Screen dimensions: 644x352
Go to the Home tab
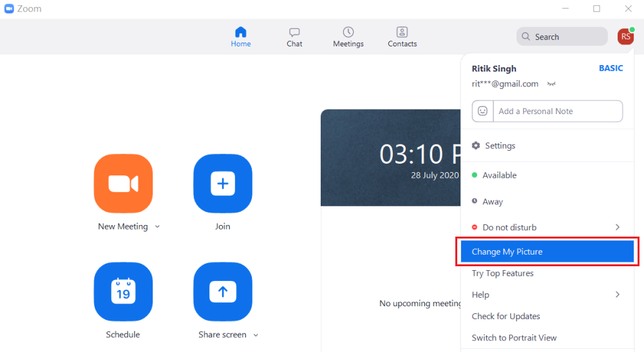point(241,37)
